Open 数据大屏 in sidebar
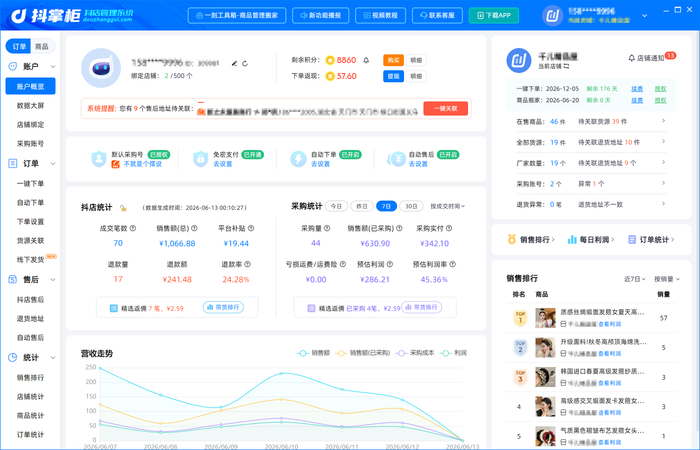Viewport: 700px width, 450px height. [x=30, y=105]
